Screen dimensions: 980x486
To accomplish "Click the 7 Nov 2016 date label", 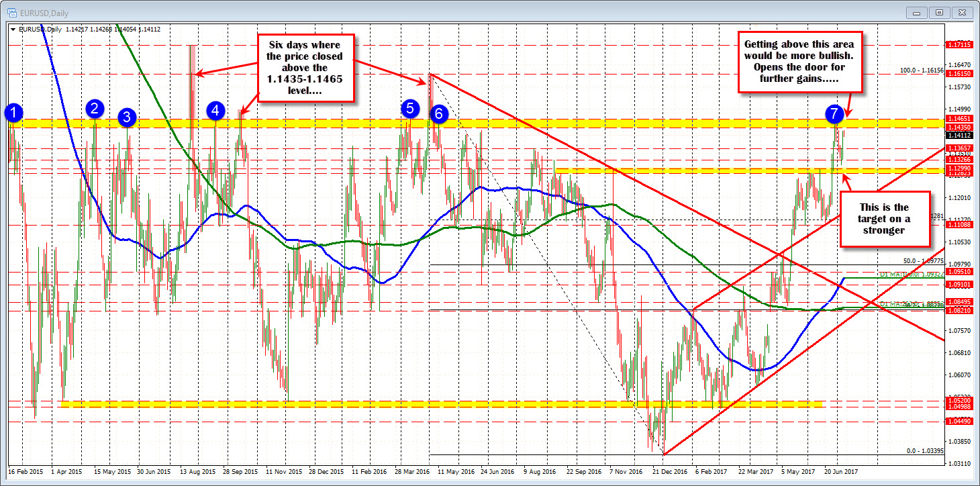I will click(626, 472).
